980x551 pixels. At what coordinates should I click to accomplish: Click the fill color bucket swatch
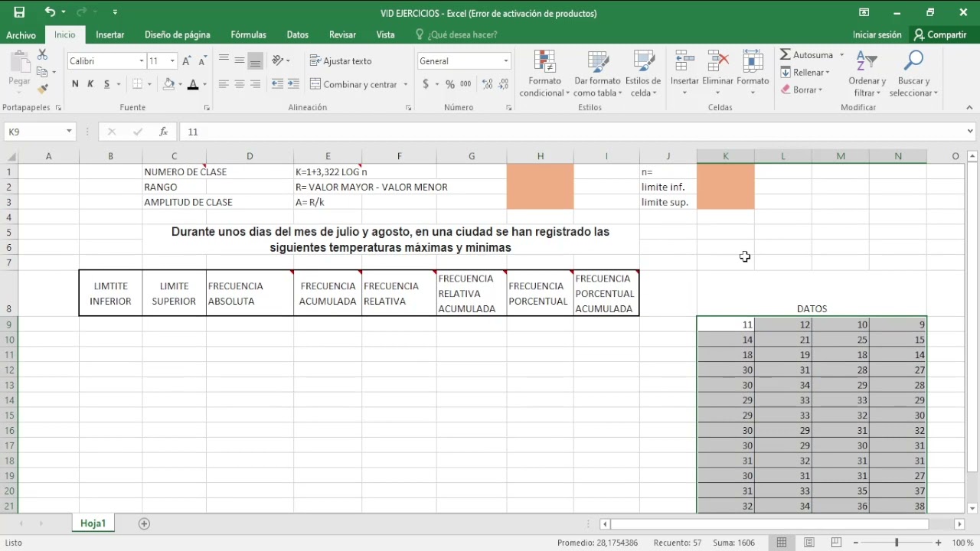click(x=169, y=84)
